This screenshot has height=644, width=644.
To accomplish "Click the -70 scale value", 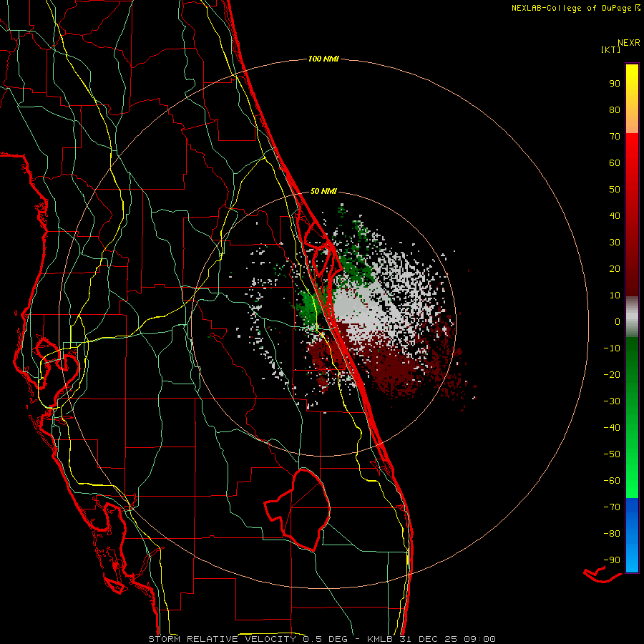I will coord(612,507).
